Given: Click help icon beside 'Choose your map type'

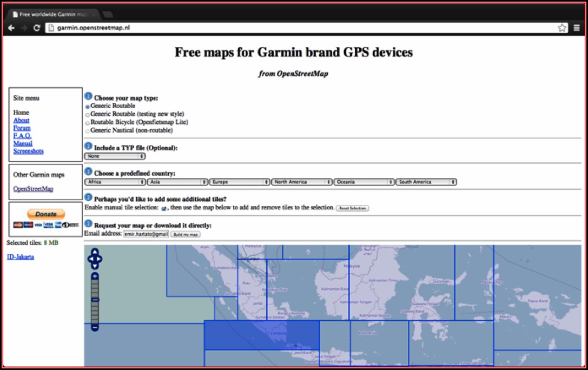Looking at the screenshot, I should (x=89, y=96).
